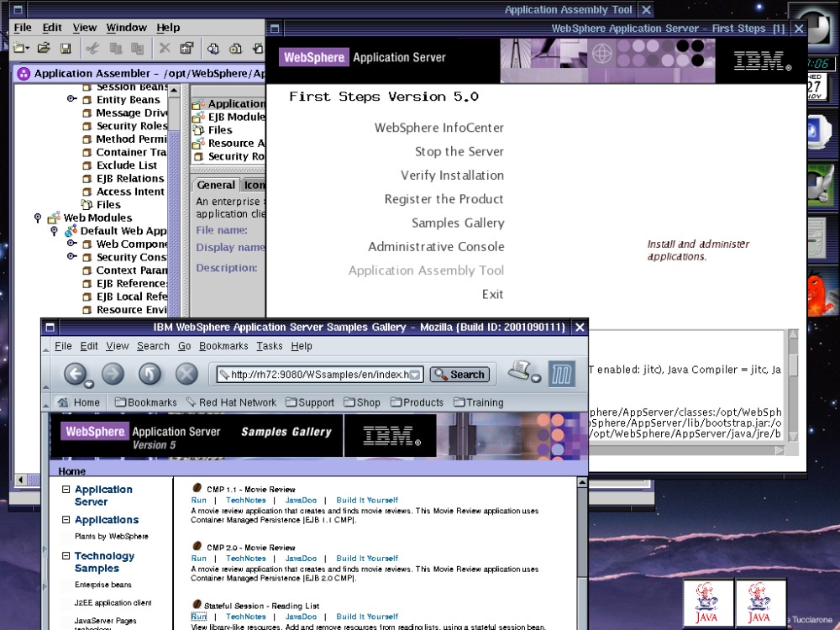Click the Save floppy-disk icon in Assembly Tool

click(66, 49)
